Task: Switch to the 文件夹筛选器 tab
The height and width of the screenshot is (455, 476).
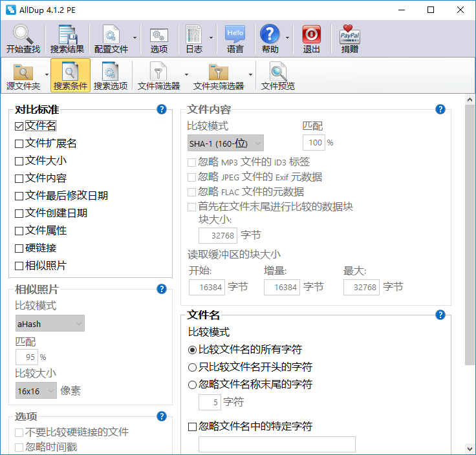Action: point(219,76)
